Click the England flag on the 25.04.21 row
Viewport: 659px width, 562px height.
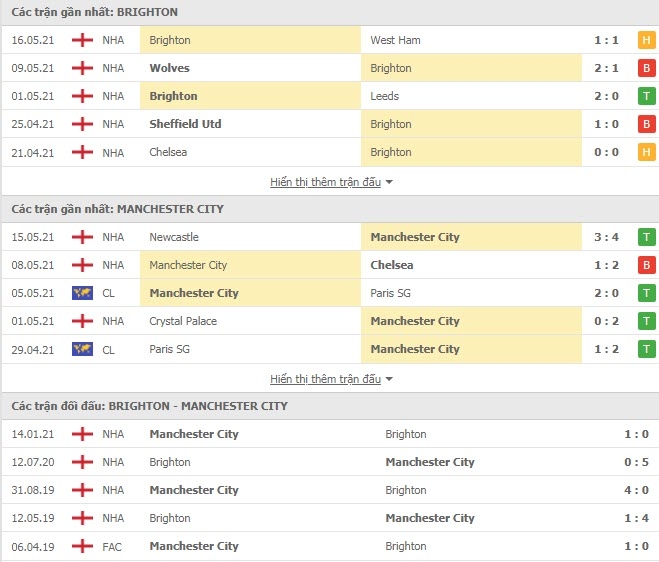[x=82, y=124]
